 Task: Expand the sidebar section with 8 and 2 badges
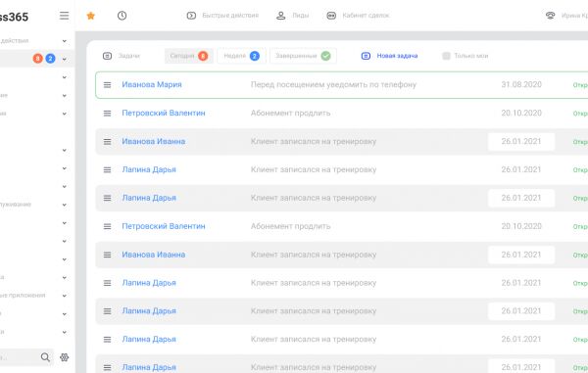coord(64,59)
